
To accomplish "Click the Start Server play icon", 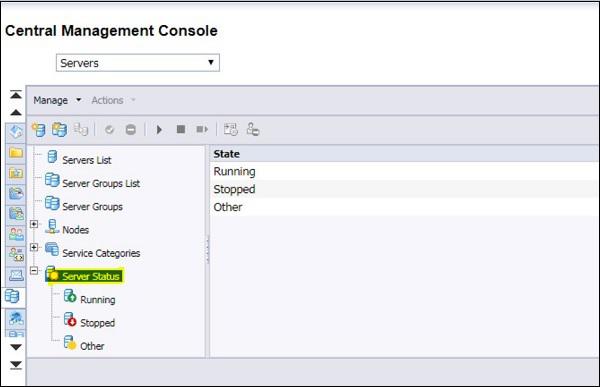I will click(159, 130).
